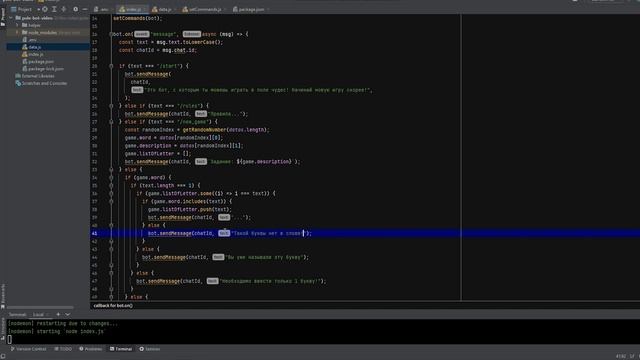Open the Services tool window

point(150,349)
